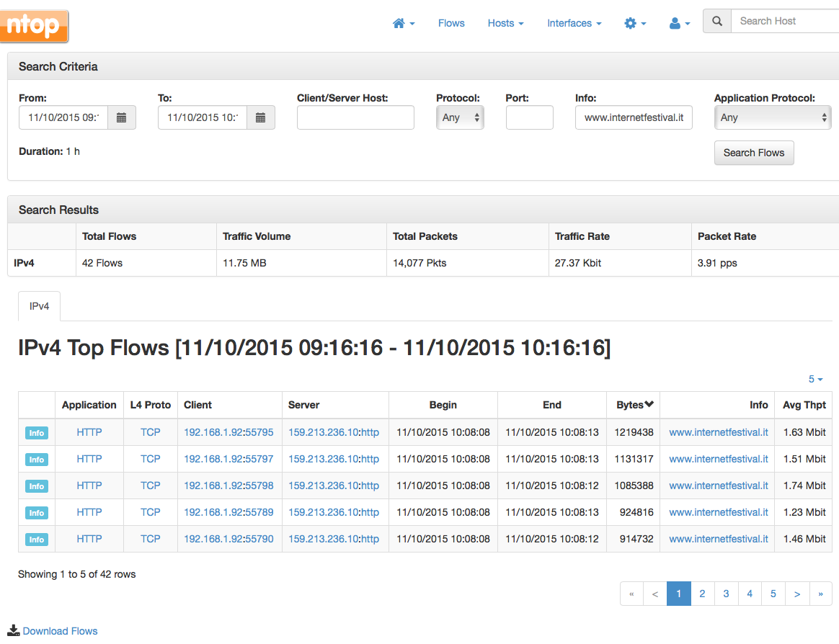Click Info badge for port 55789 row
839x644 pixels.
tap(36, 513)
